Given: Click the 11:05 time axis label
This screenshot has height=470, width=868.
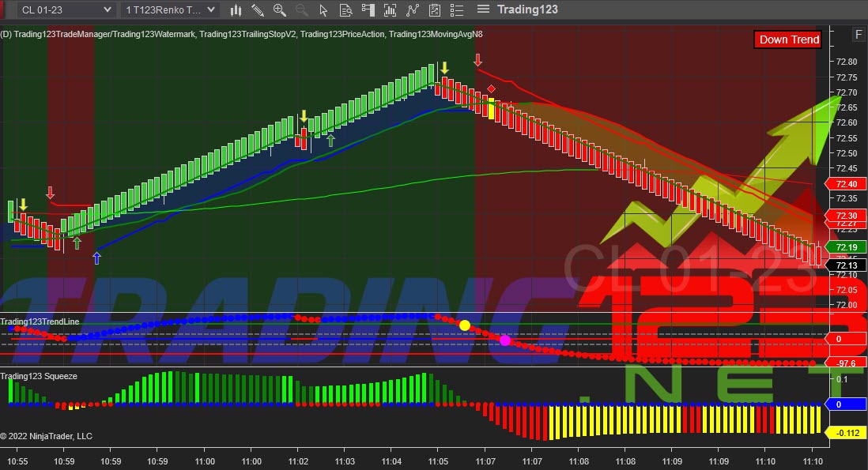Looking at the screenshot, I should tap(438, 461).
